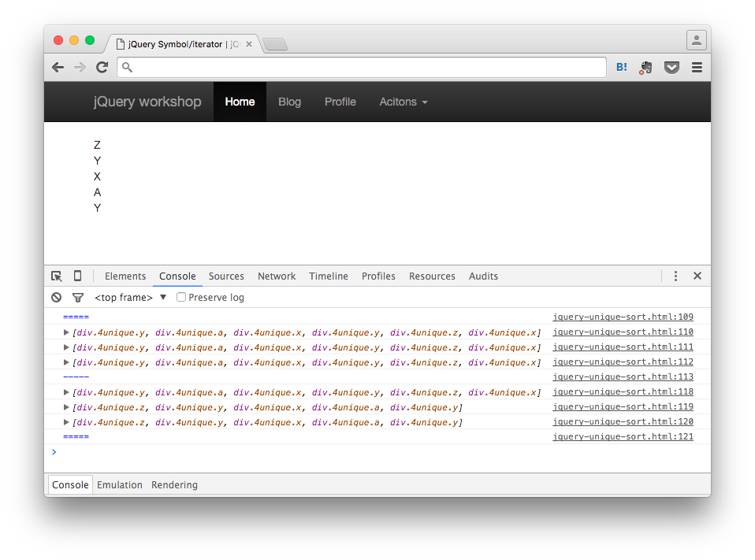Open the DevTools overflow menu (three dots)
755x560 pixels.
pyautogui.click(x=675, y=276)
